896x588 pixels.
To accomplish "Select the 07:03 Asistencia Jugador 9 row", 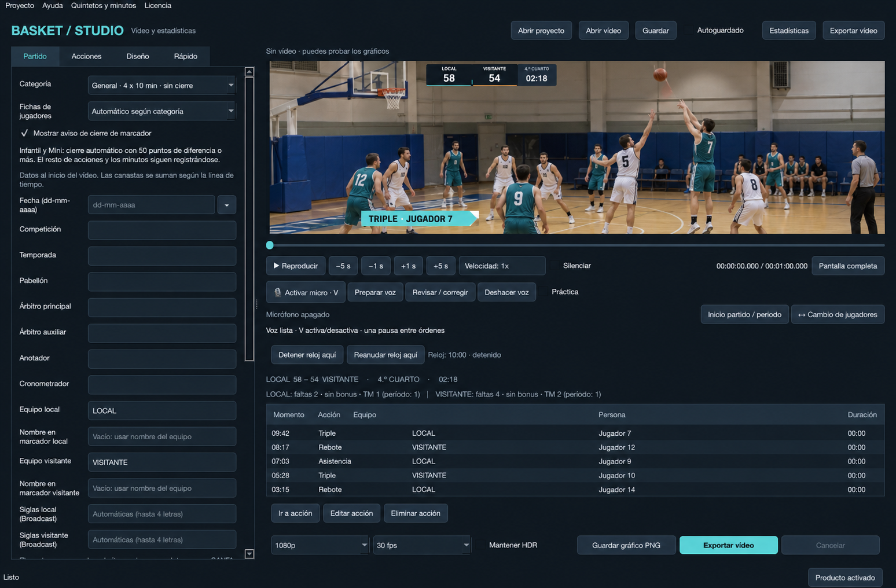I will point(575,461).
